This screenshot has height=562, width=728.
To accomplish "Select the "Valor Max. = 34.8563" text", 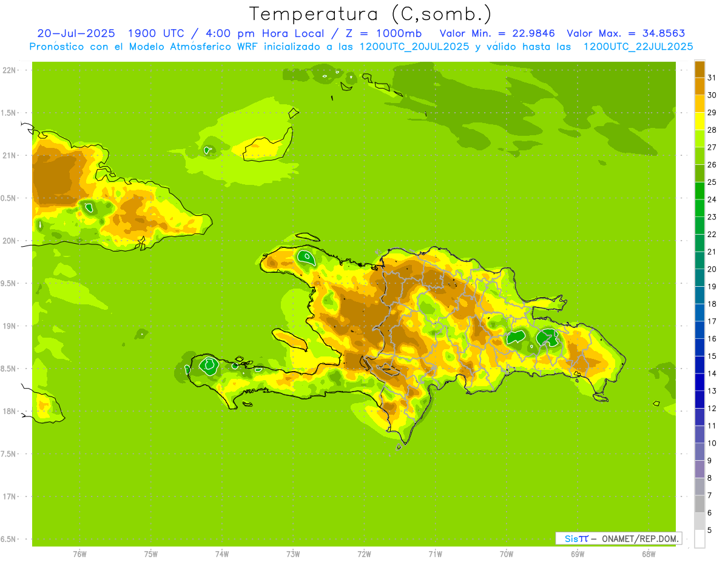I will click(625, 33).
